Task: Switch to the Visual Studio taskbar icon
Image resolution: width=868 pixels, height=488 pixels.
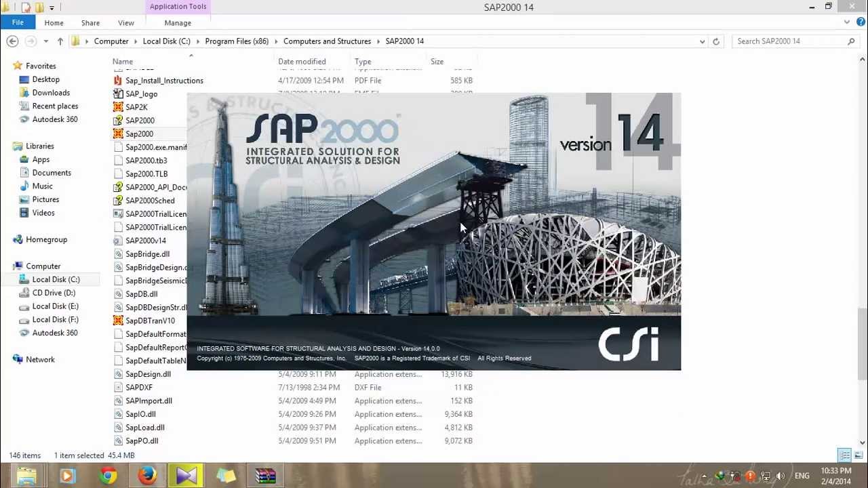Action: (186, 476)
